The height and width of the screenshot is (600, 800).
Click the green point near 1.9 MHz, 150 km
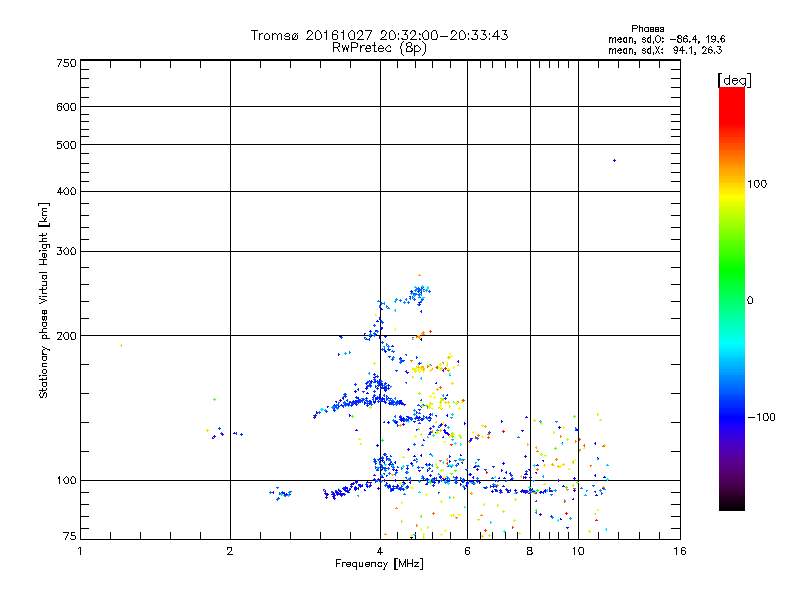tap(214, 399)
